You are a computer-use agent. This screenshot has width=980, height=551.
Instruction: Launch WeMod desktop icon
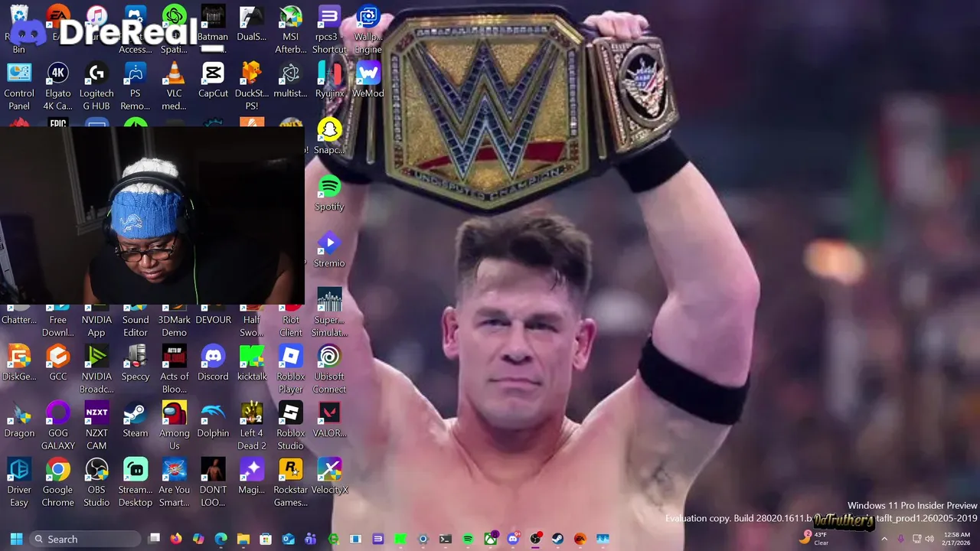pyautogui.click(x=368, y=80)
